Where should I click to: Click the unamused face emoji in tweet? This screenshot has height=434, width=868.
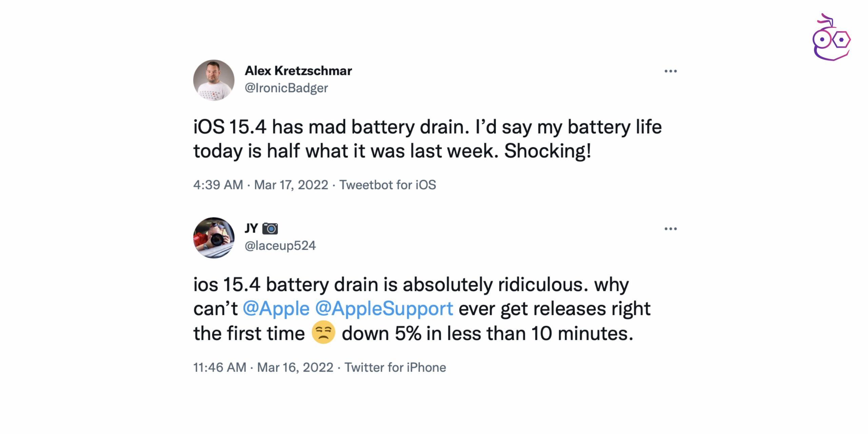coord(323,332)
